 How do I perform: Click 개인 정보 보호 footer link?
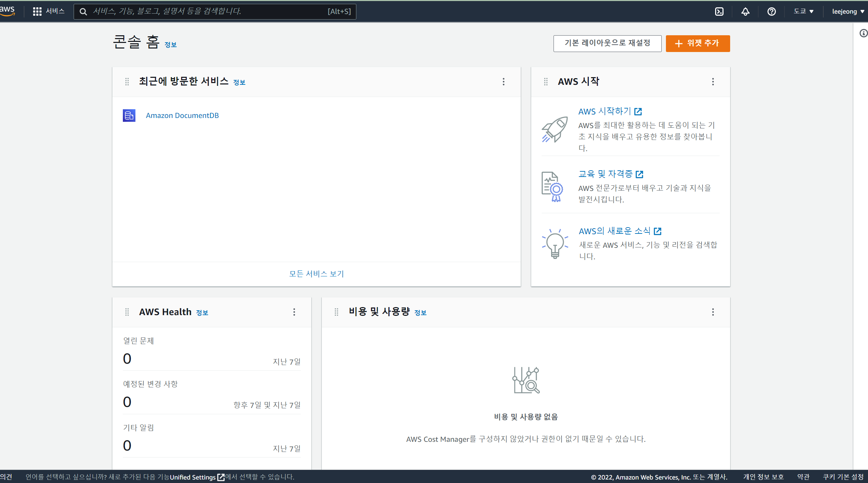pyautogui.click(x=763, y=477)
